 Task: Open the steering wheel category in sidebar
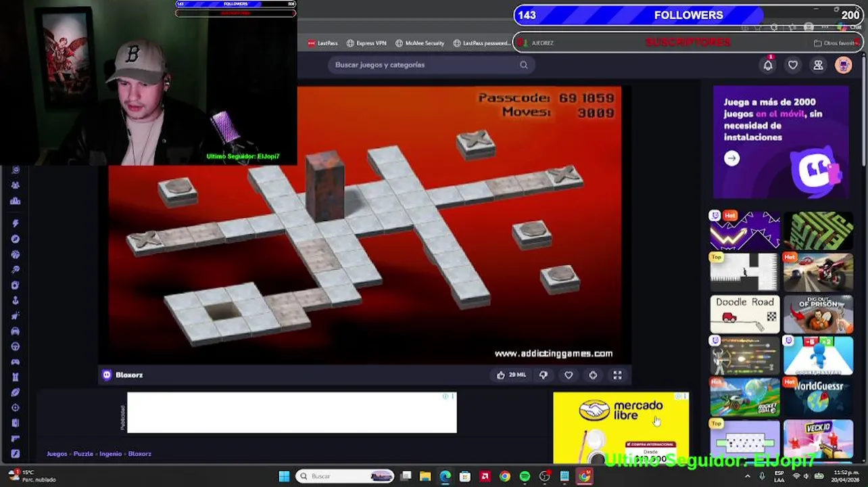coord(15,346)
